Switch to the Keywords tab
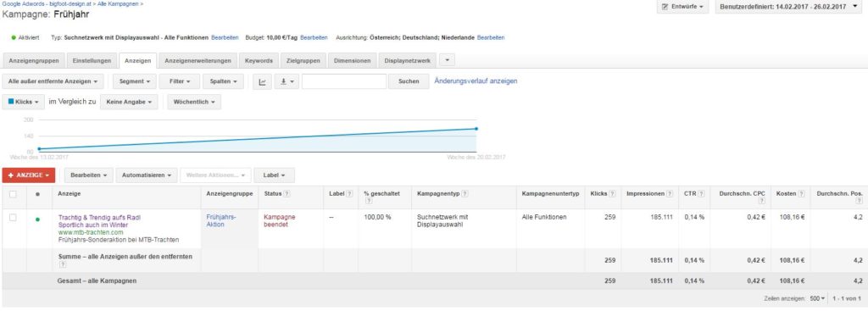This screenshot has width=868, height=311. coord(259,61)
